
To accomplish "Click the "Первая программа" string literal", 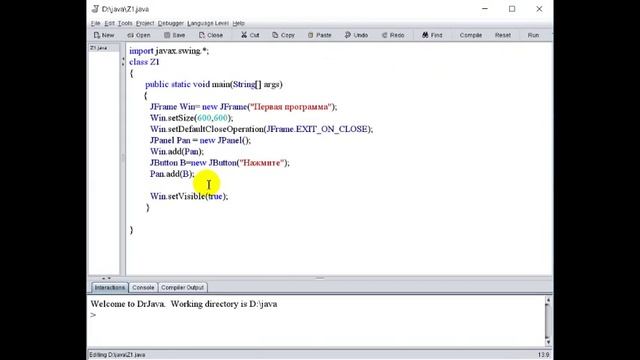I will pos(291,107).
